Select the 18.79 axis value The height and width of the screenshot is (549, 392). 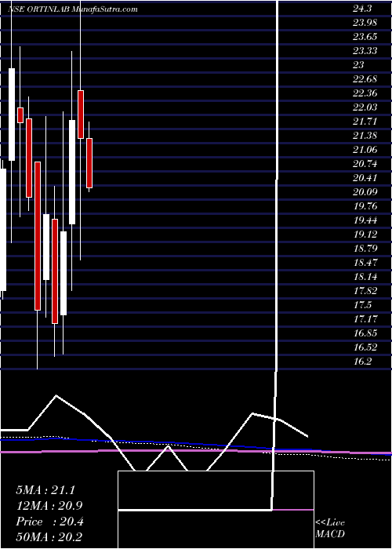[365, 249]
